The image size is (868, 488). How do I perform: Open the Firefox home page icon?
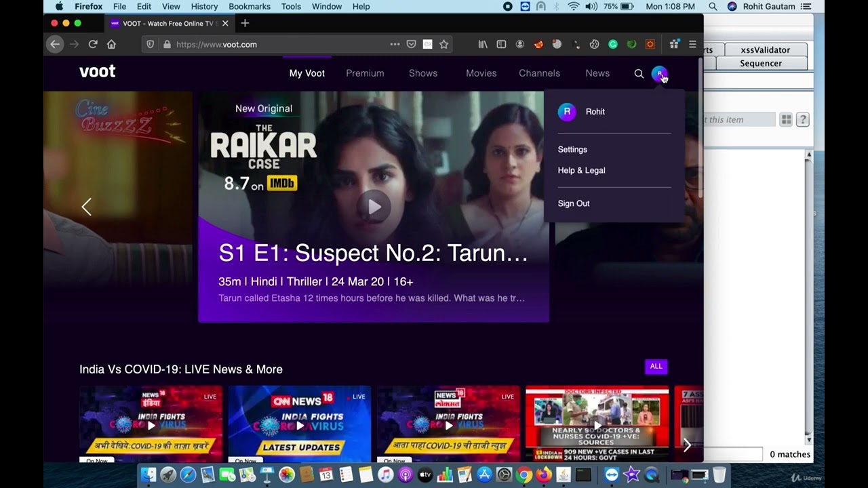pyautogui.click(x=111, y=44)
